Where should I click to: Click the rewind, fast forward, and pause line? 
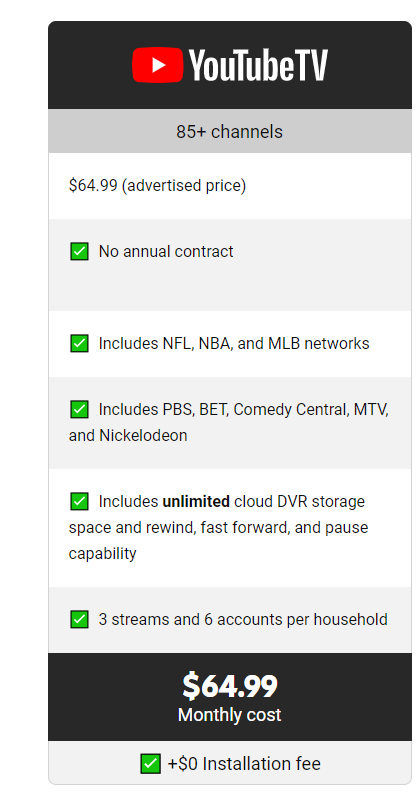[x=219, y=528]
